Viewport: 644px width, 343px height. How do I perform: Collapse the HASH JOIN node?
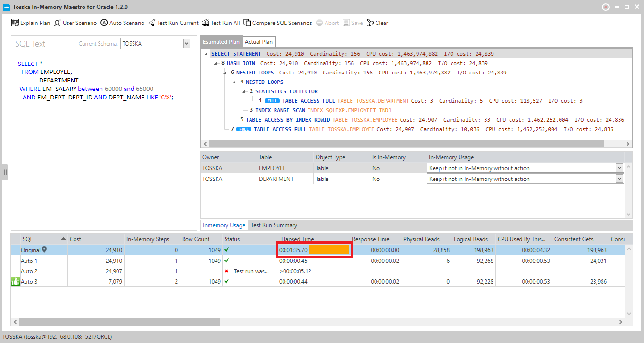[216, 63]
